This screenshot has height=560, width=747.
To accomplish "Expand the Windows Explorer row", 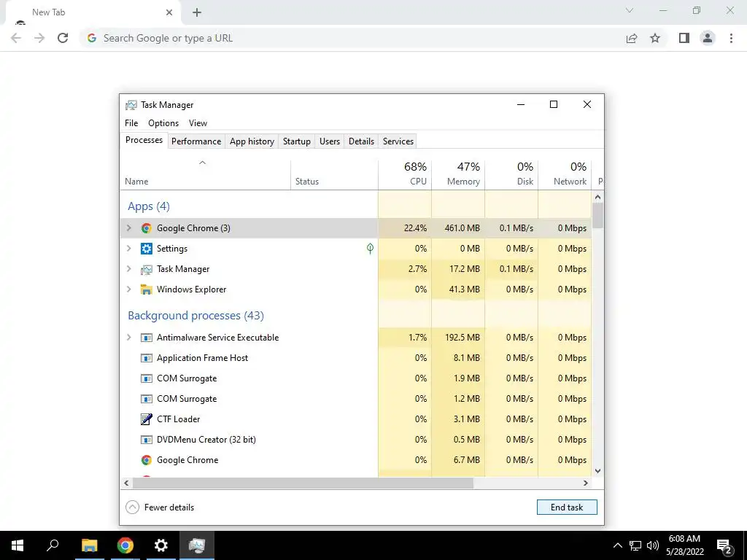I will (x=128, y=289).
